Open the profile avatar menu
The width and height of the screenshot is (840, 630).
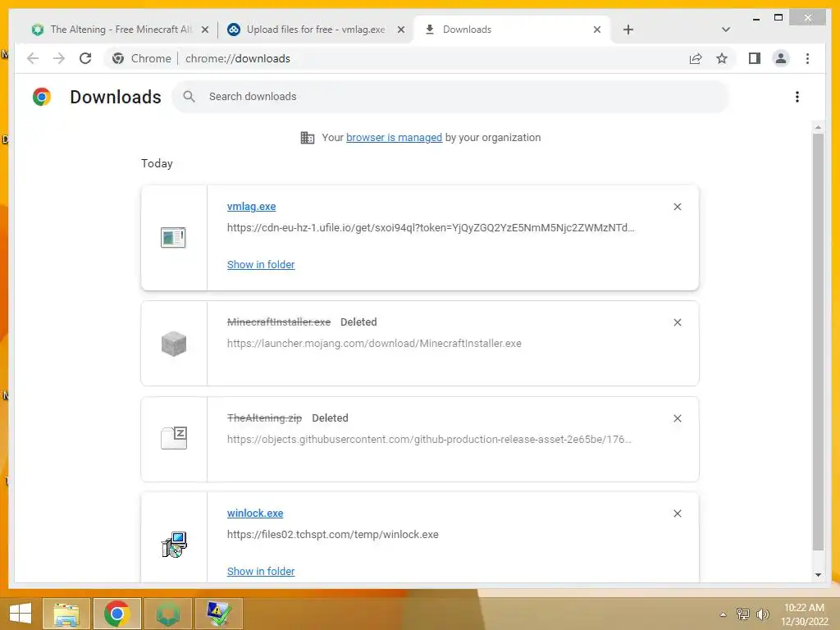(781, 58)
